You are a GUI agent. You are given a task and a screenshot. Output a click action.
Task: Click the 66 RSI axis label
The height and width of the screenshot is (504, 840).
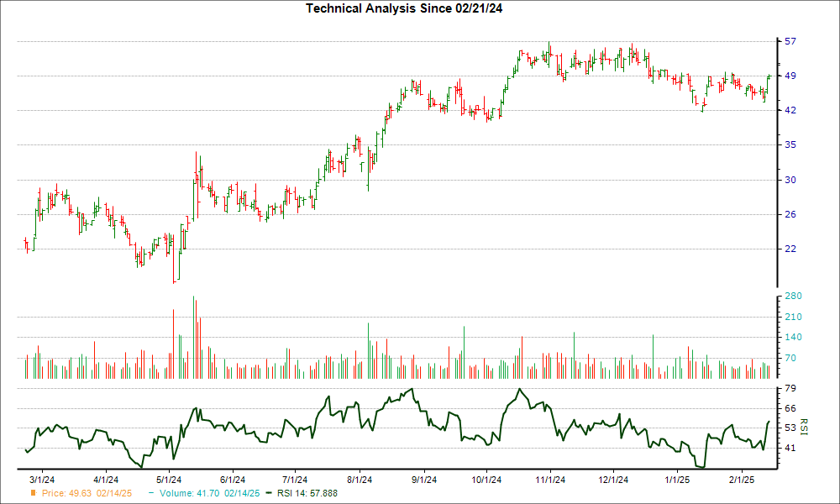coord(790,409)
